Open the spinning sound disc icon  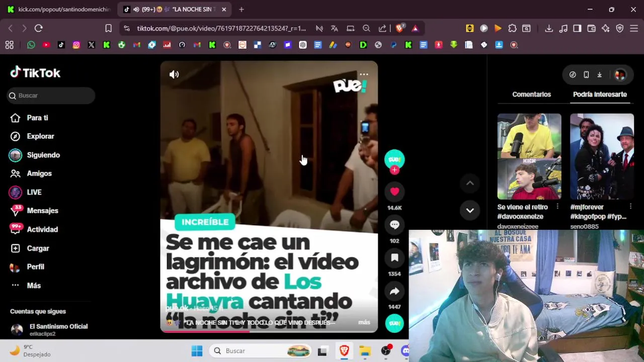point(394,323)
